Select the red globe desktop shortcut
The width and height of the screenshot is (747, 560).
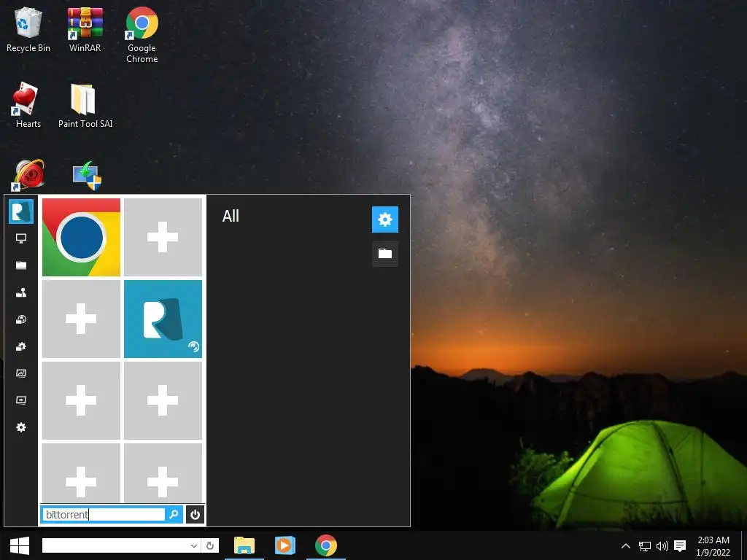click(28, 175)
